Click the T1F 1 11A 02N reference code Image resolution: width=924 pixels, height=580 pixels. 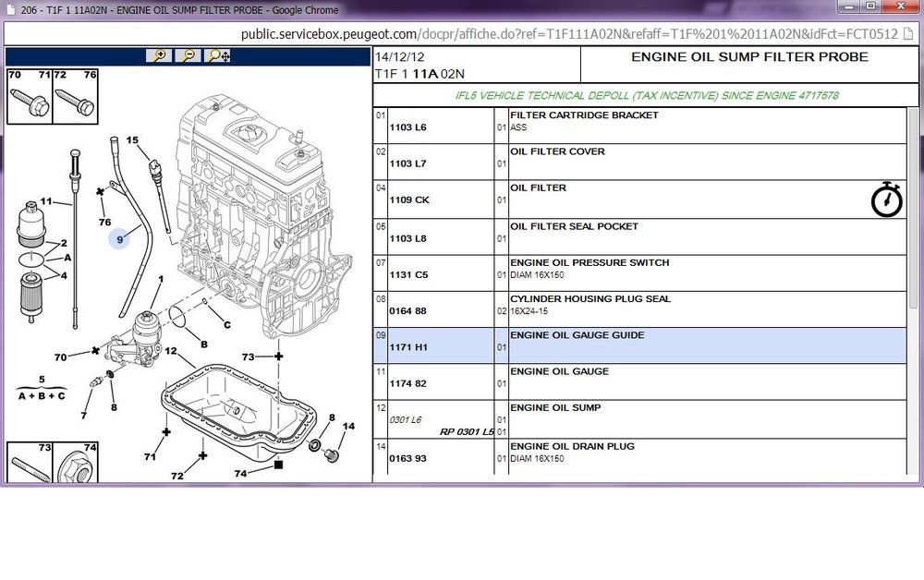pyautogui.click(x=419, y=74)
